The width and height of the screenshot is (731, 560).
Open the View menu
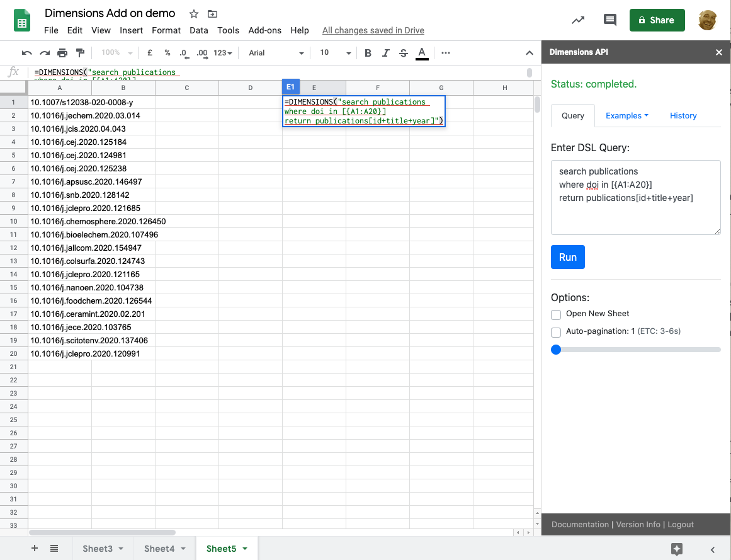[x=101, y=30]
